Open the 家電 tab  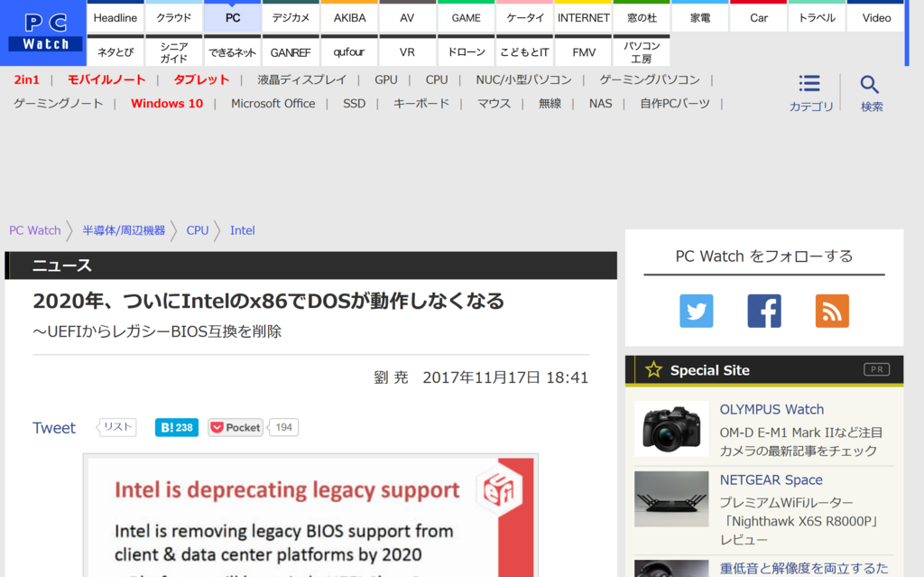click(700, 18)
